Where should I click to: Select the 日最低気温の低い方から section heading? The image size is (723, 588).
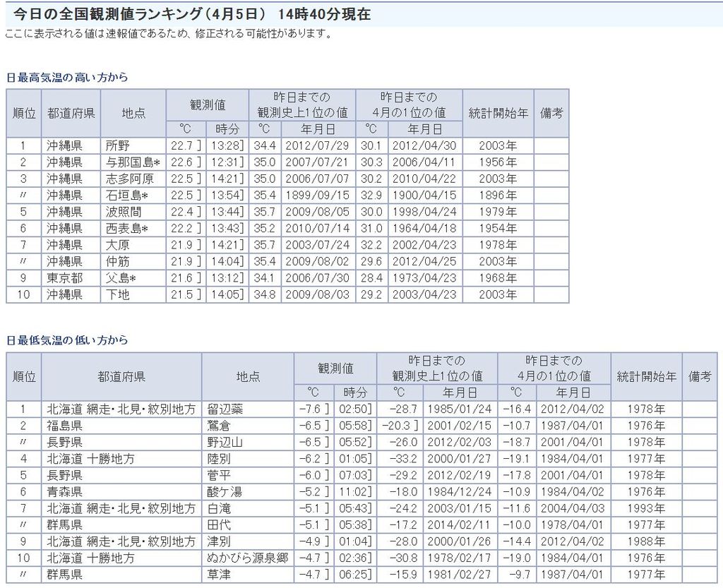click(67, 340)
